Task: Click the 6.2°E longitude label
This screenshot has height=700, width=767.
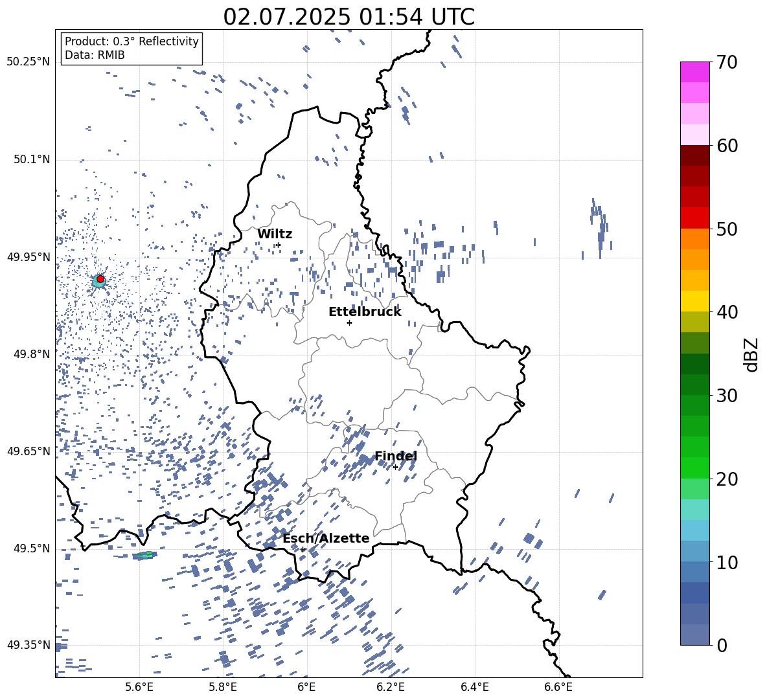Action: (391, 687)
